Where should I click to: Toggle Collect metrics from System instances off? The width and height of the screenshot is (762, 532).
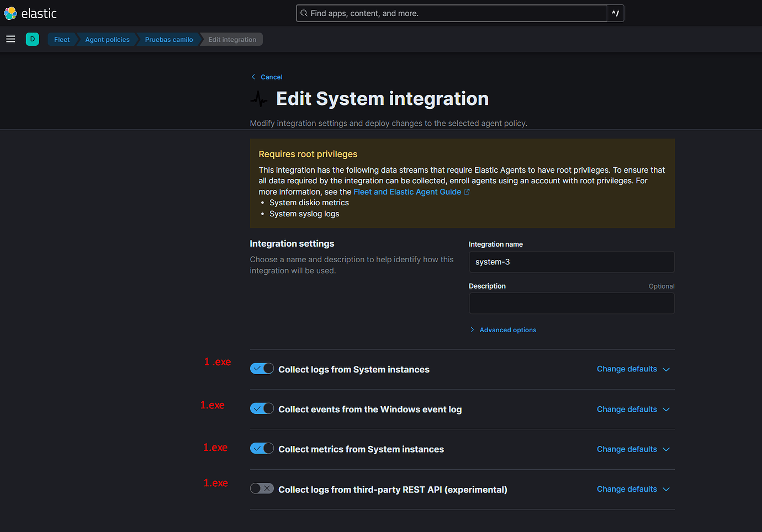(x=261, y=448)
